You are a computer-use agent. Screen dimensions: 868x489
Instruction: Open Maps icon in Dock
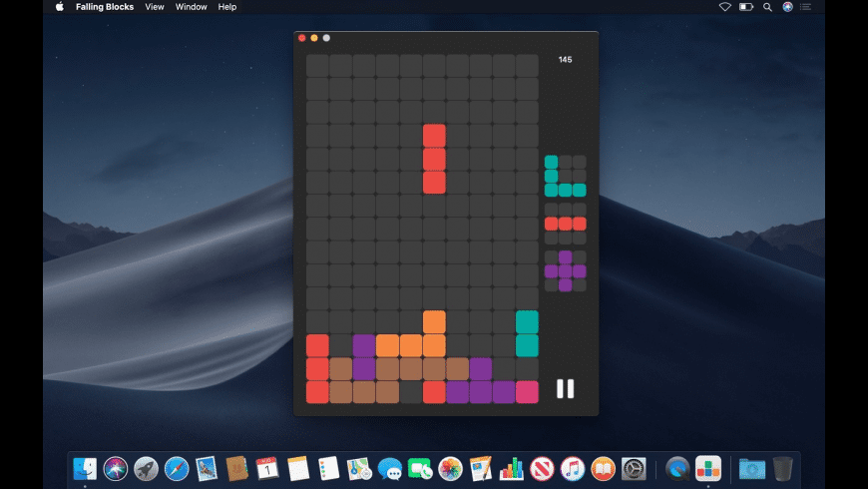coord(359,469)
